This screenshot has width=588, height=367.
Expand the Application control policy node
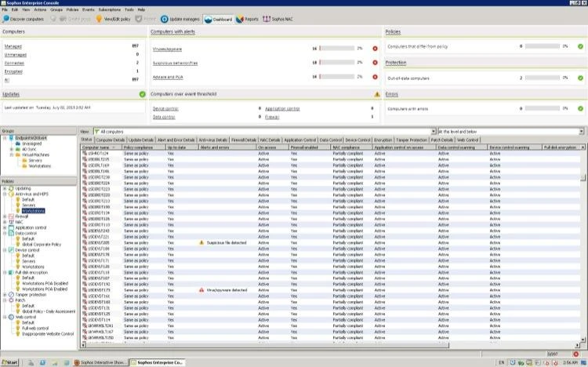pos(5,227)
